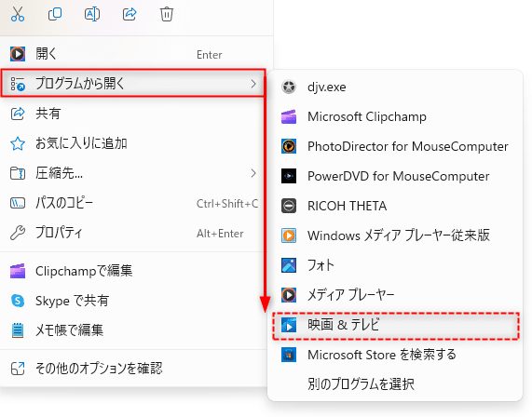Open the プログラムから開く submenu

(133, 84)
